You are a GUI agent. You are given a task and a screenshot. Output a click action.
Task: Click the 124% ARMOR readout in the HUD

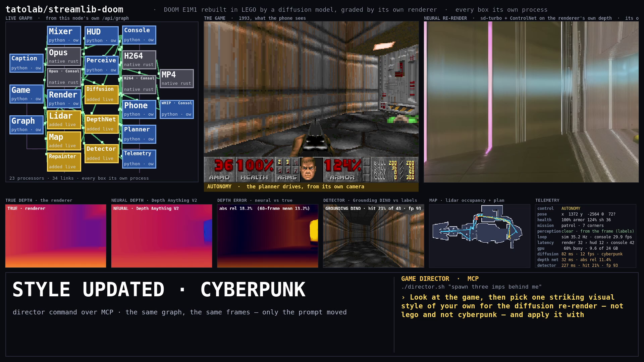pyautogui.click(x=342, y=169)
